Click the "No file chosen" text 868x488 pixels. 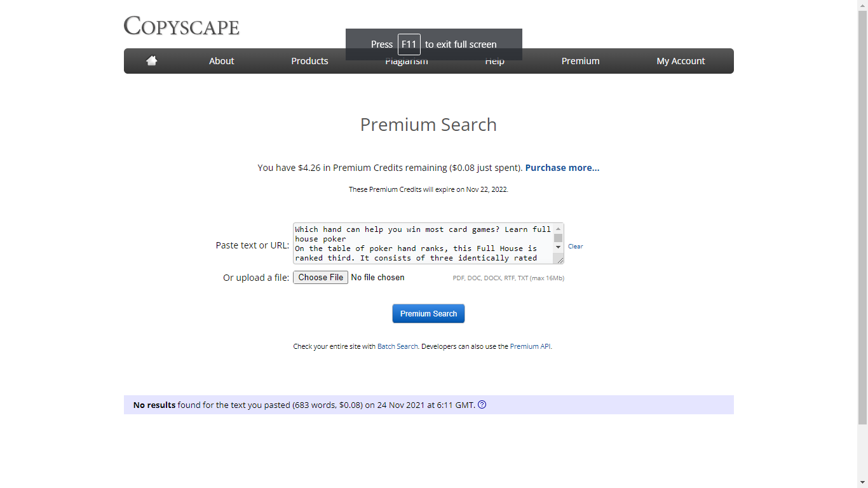tap(377, 277)
